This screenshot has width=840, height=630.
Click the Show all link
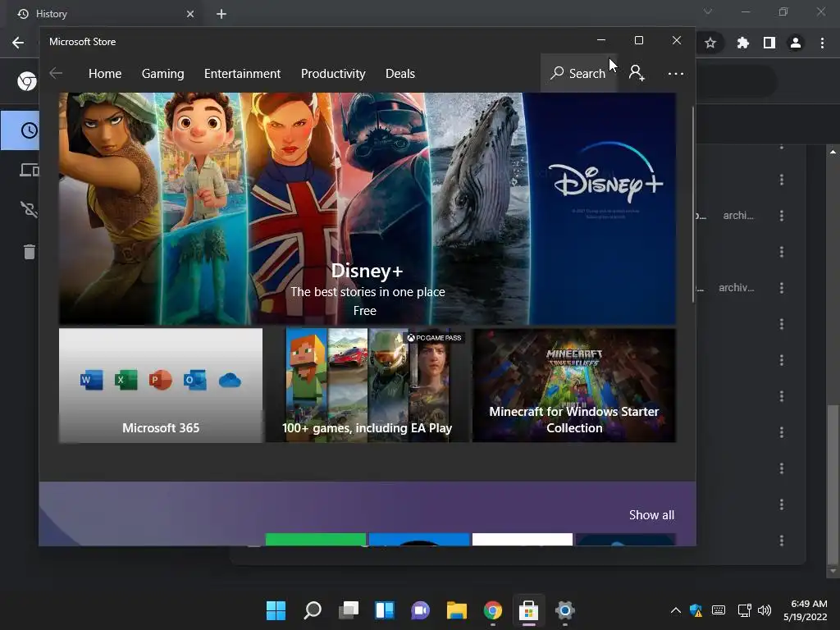point(651,515)
